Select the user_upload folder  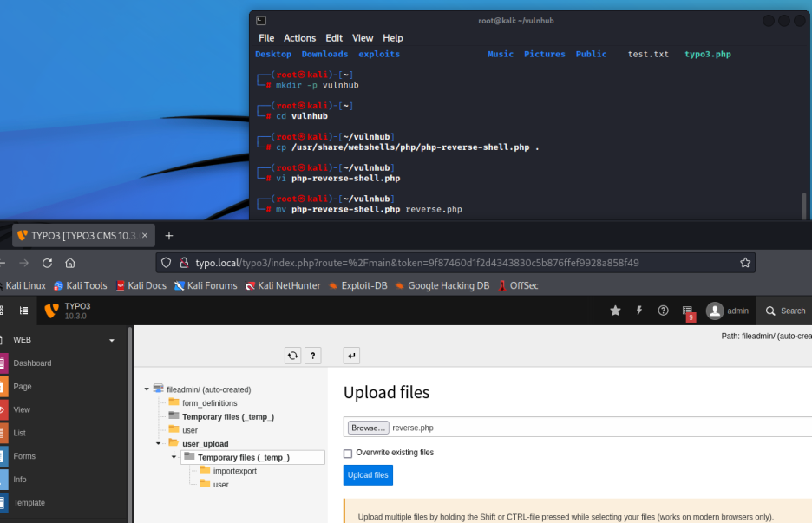(x=205, y=444)
